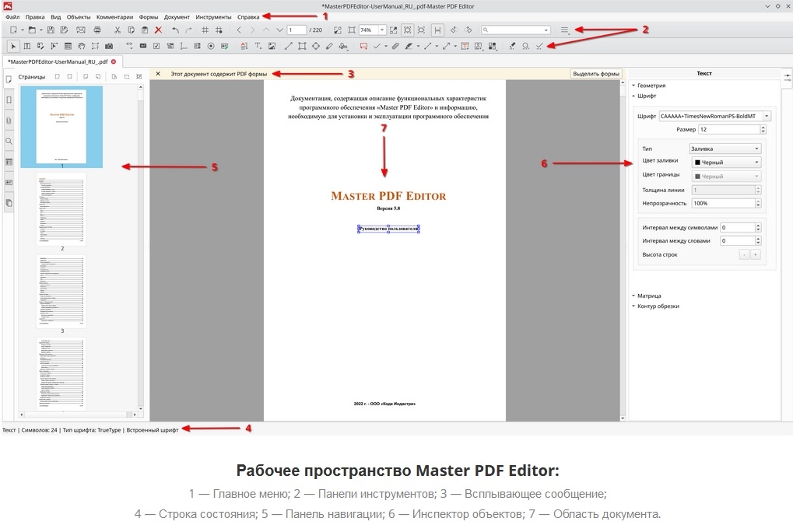Open the Attachments tab in the side panel
Image resolution: width=793 pixels, height=532 pixels.
(x=9, y=121)
